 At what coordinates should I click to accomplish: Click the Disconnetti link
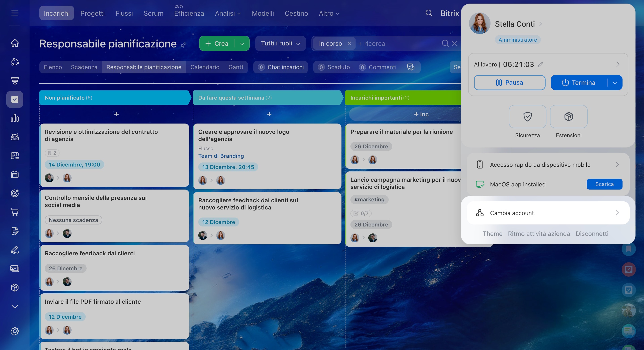[x=592, y=233]
